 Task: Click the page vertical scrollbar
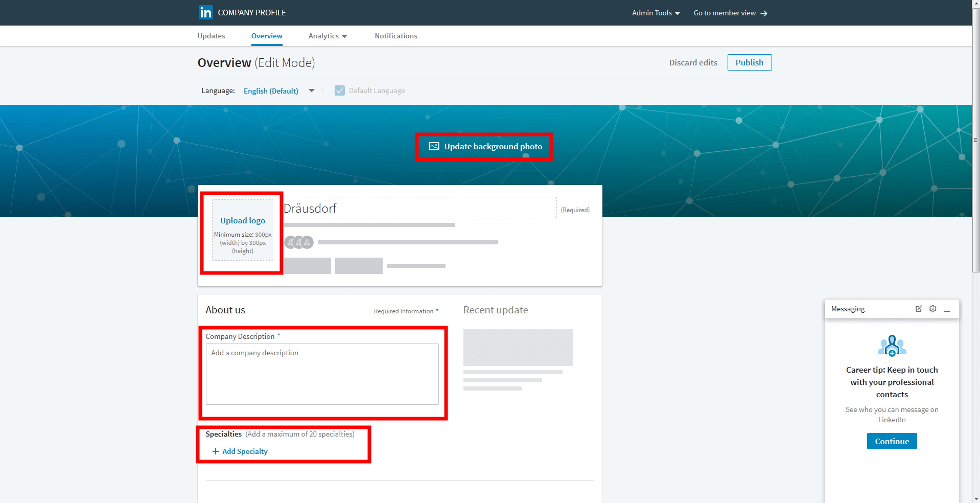point(975,153)
